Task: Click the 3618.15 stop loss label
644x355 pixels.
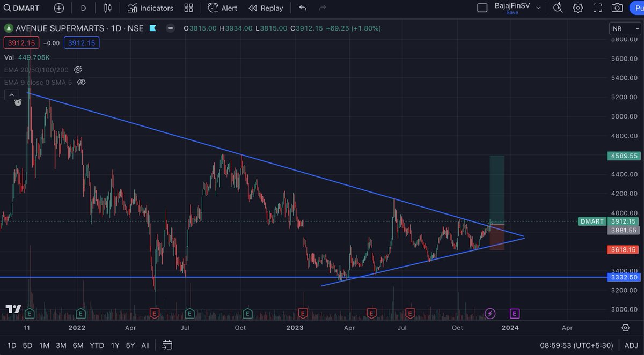Action: [623, 249]
